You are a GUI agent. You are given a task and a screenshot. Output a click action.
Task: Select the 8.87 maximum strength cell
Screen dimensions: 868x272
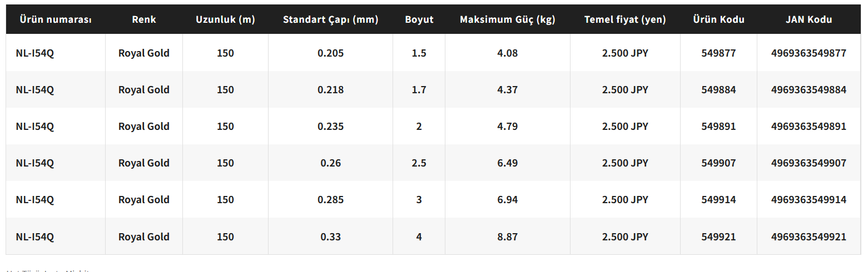click(x=507, y=236)
